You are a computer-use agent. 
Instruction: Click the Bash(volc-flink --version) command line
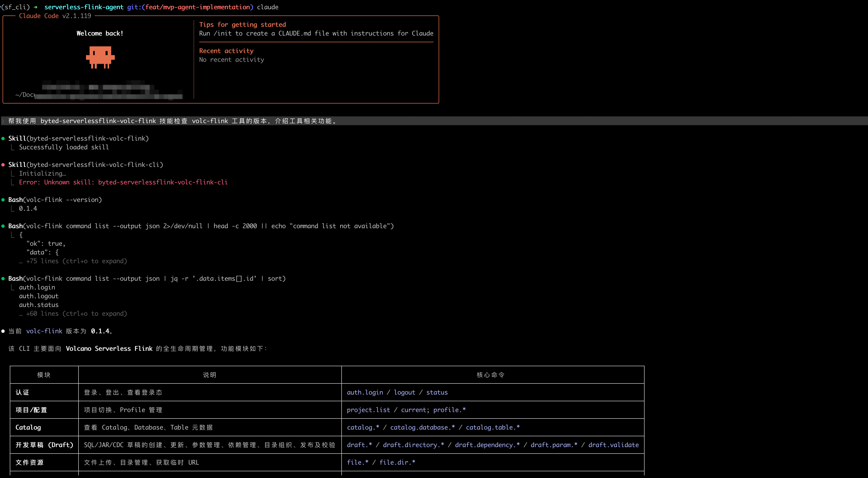[55, 200]
